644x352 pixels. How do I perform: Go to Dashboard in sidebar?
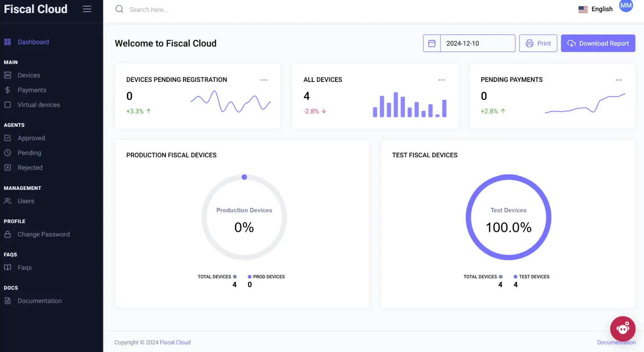point(33,42)
